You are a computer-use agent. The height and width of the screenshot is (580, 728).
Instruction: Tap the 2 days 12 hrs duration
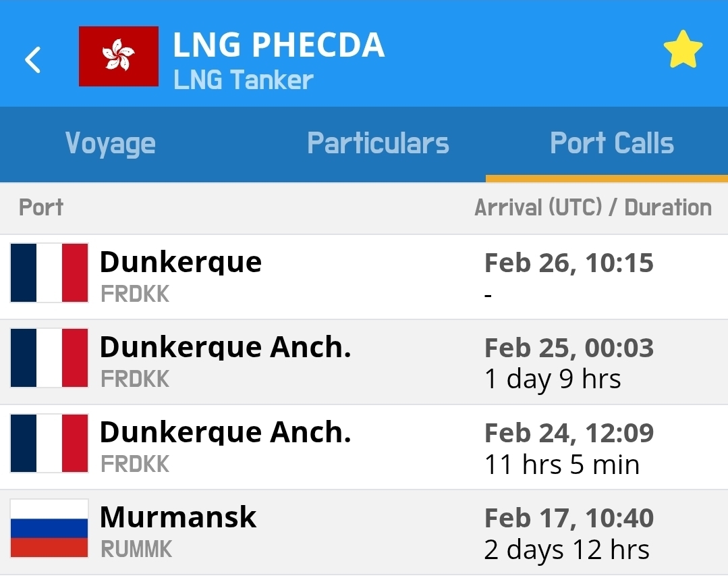click(x=567, y=550)
